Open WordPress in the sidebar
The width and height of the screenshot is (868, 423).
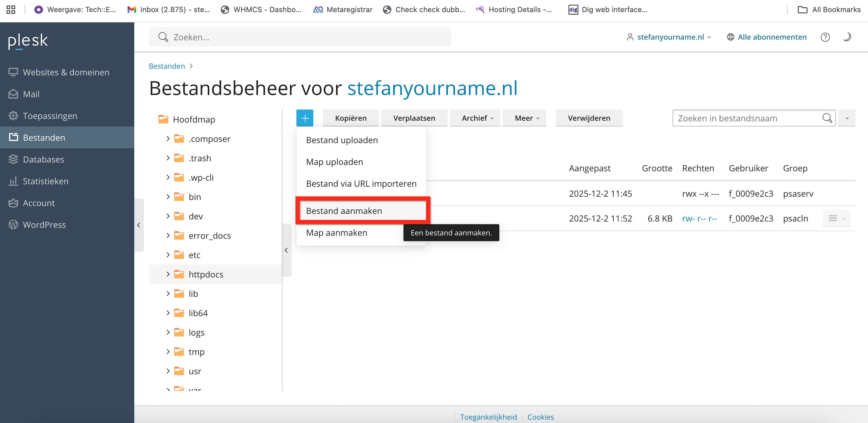[x=44, y=225]
